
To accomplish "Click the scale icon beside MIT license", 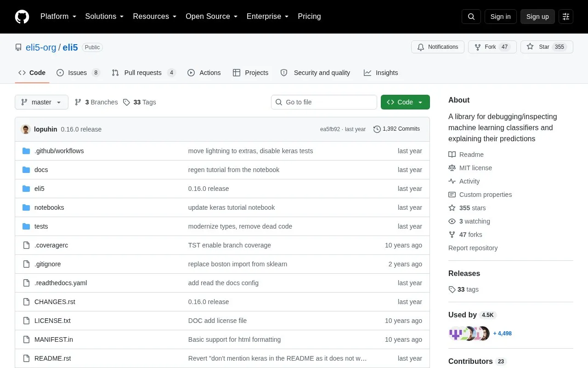I will click(452, 168).
